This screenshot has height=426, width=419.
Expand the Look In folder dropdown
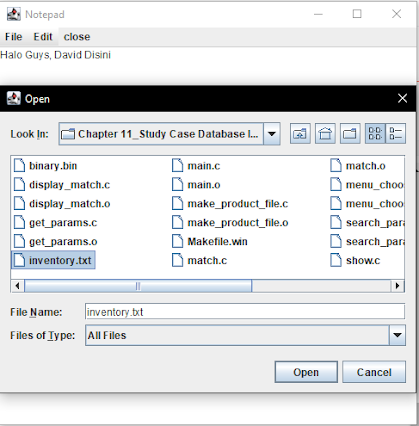tap(272, 134)
